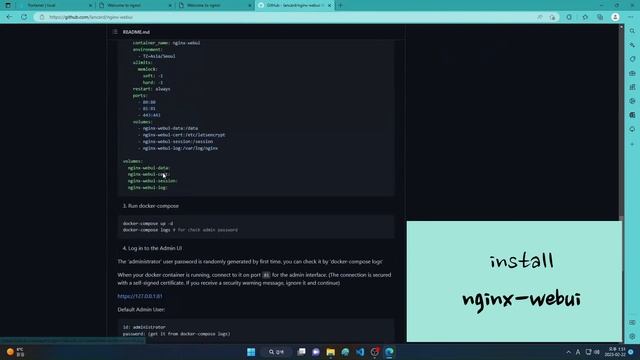The width and height of the screenshot is (640, 360).
Task: Open the README outline list icon
Action: pos(115,32)
